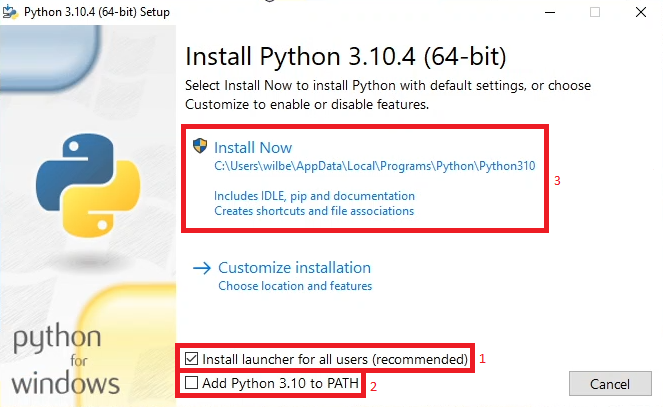Click the 'python for windows' branding text
Image resolution: width=663 pixels, height=407 pixels.
point(66,360)
